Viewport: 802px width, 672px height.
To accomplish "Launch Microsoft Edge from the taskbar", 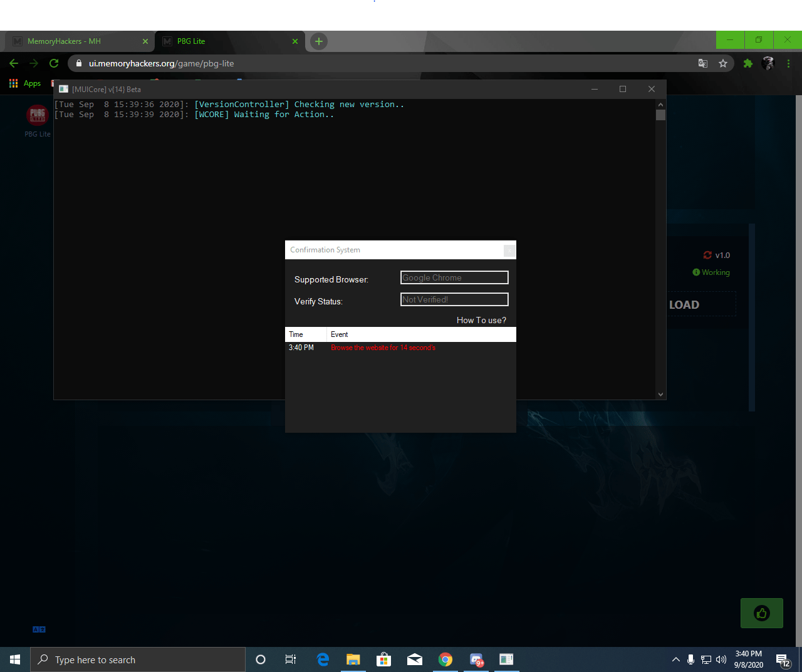I will tap(323, 659).
